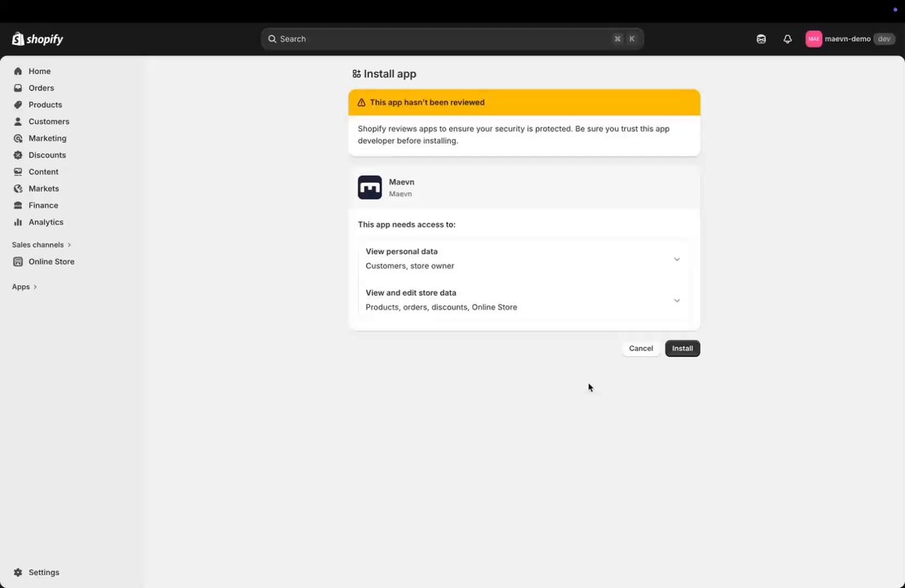Click the Cancel button
905x588 pixels.
(x=640, y=348)
